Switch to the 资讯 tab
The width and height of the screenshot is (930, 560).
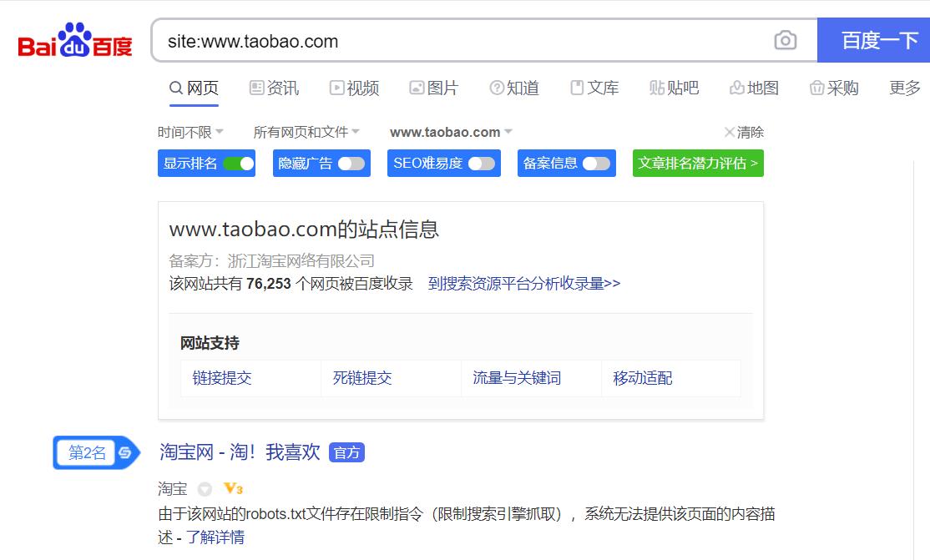click(x=274, y=88)
